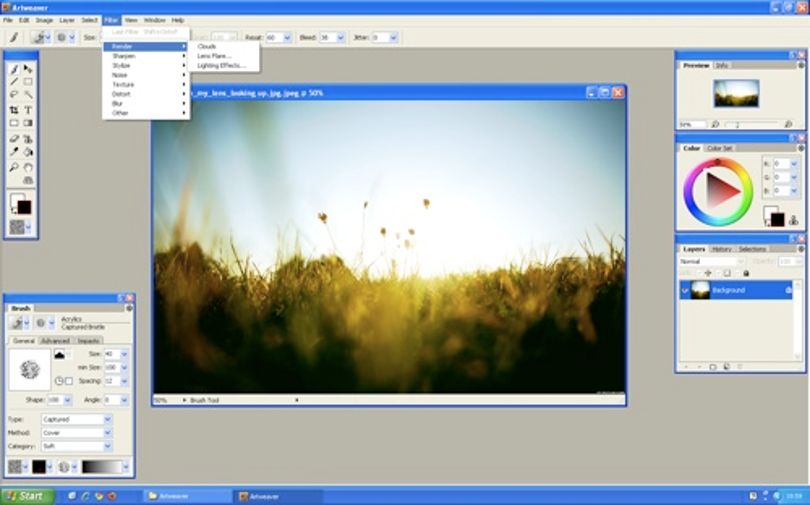
Task: Pick the Eraser tool
Action: point(14,138)
